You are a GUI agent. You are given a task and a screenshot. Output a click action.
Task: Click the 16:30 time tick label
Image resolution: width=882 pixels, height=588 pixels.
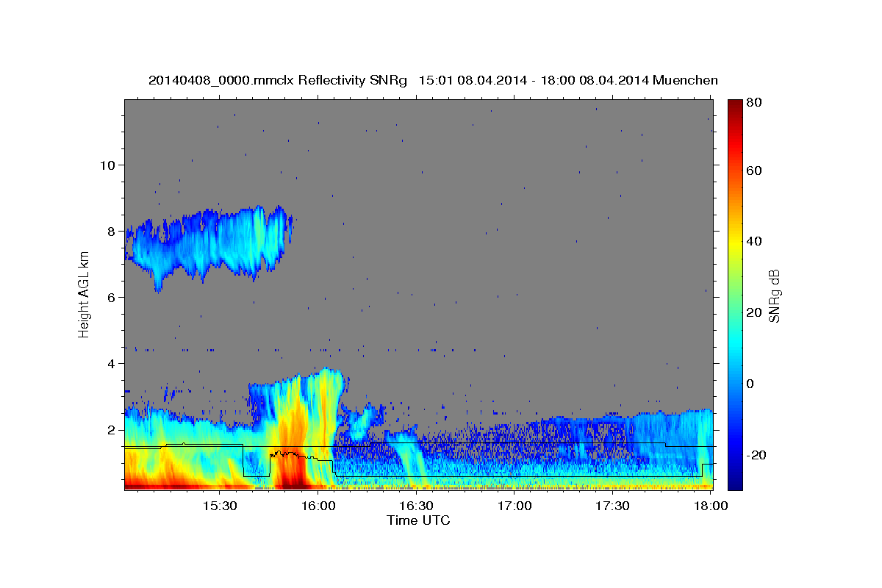(x=417, y=506)
